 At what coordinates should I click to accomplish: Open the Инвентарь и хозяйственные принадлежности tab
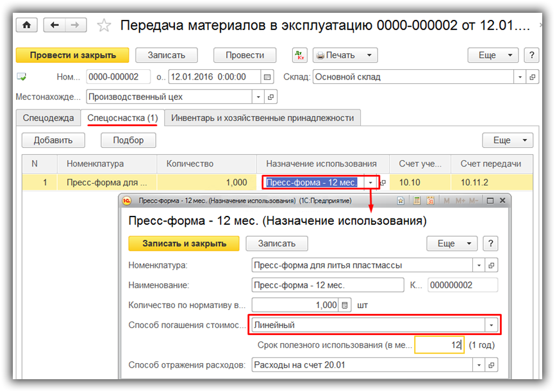(262, 118)
